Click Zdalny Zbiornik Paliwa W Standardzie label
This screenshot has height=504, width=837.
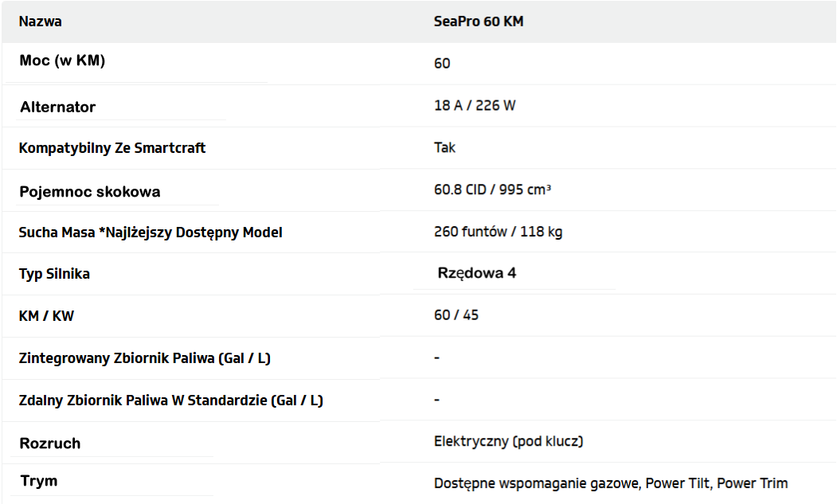coord(170,400)
